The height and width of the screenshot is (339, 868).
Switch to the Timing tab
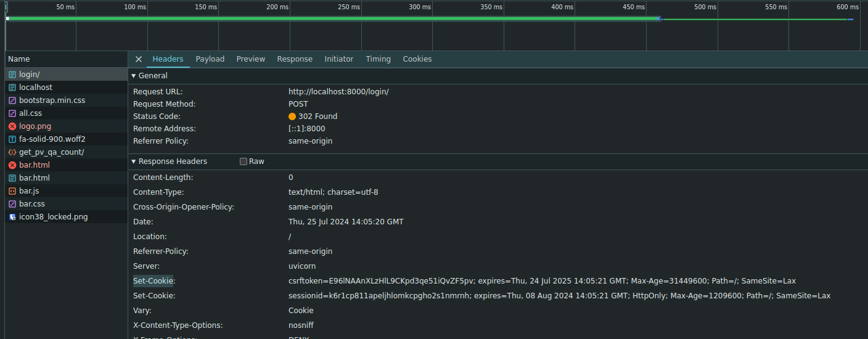(378, 59)
